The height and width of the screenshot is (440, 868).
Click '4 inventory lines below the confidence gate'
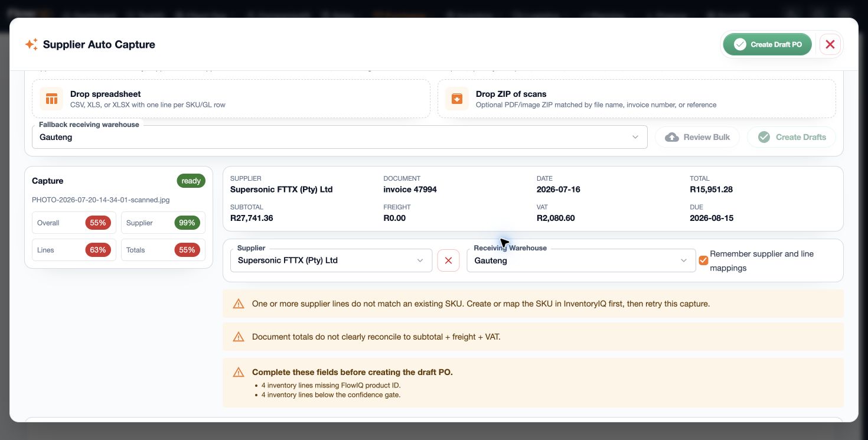click(331, 395)
